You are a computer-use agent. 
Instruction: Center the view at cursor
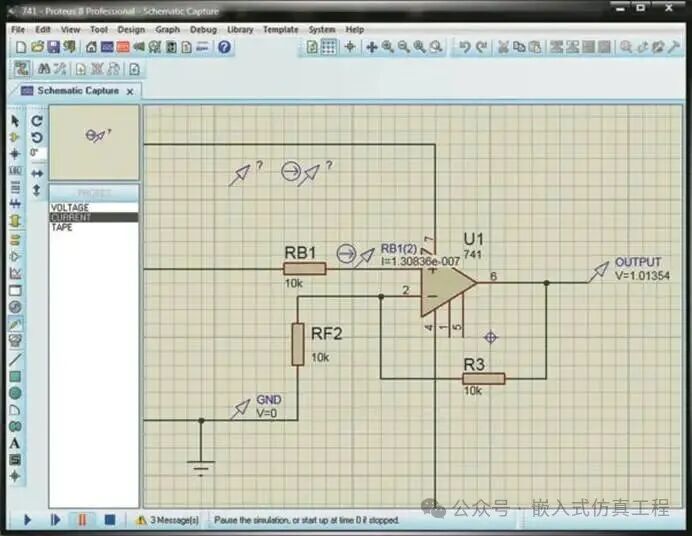[372, 47]
